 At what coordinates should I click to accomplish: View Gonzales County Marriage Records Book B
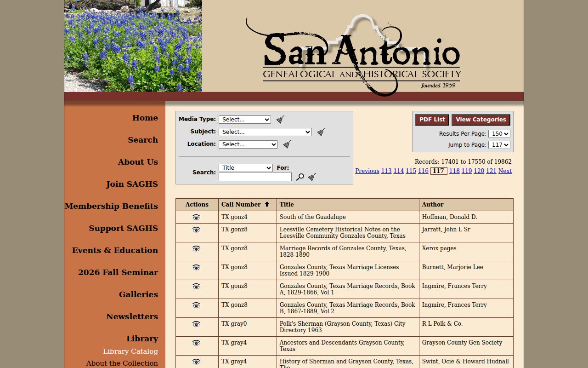(x=196, y=305)
